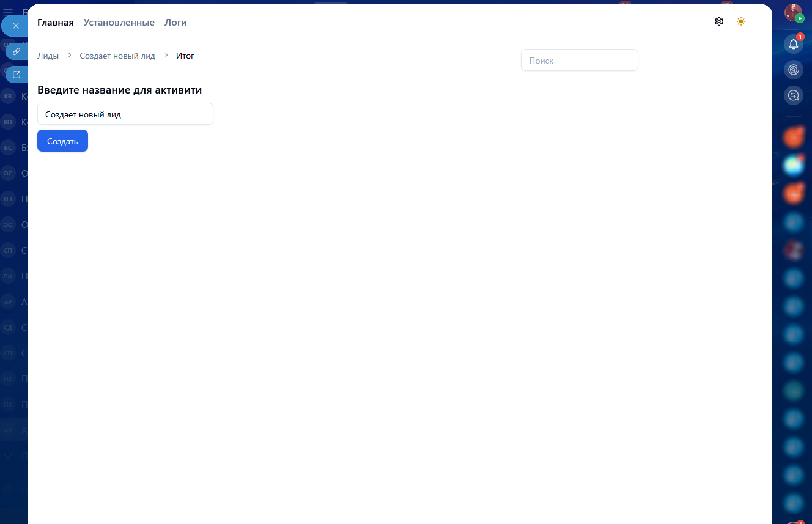The height and width of the screenshot is (524, 812).
Task: Click the Итог breadcrumb
Action: point(185,56)
